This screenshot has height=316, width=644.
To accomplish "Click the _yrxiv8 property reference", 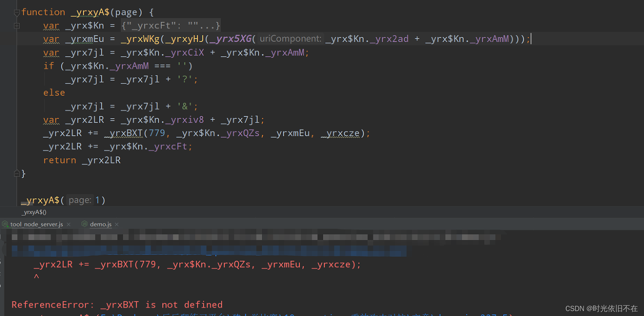I will 185,120.
